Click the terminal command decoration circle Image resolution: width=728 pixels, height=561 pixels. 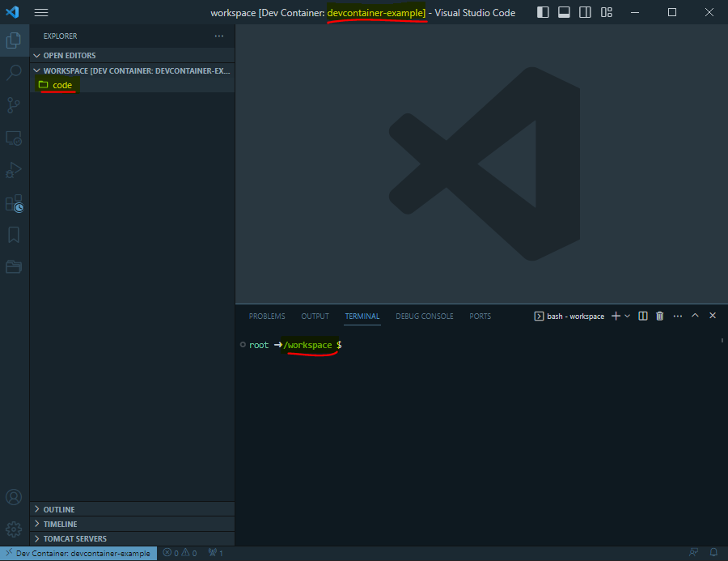coord(243,345)
